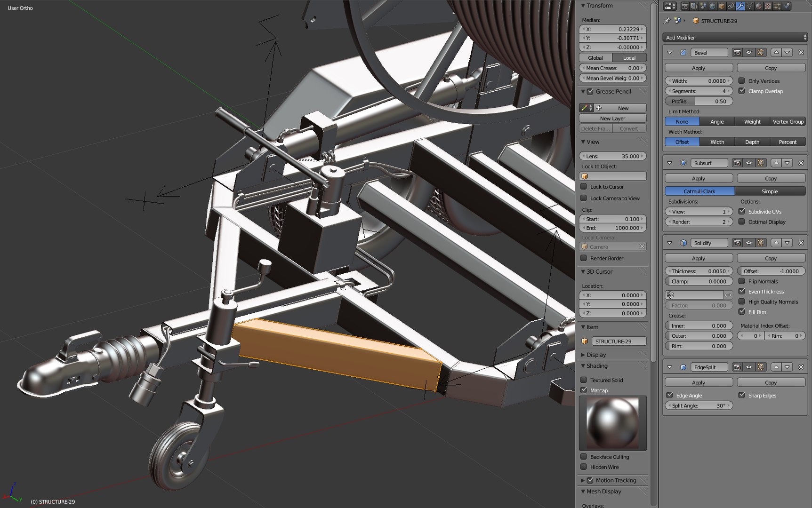This screenshot has height=508, width=812.
Task: Copy the EdgeSplit modifier
Action: click(x=771, y=382)
